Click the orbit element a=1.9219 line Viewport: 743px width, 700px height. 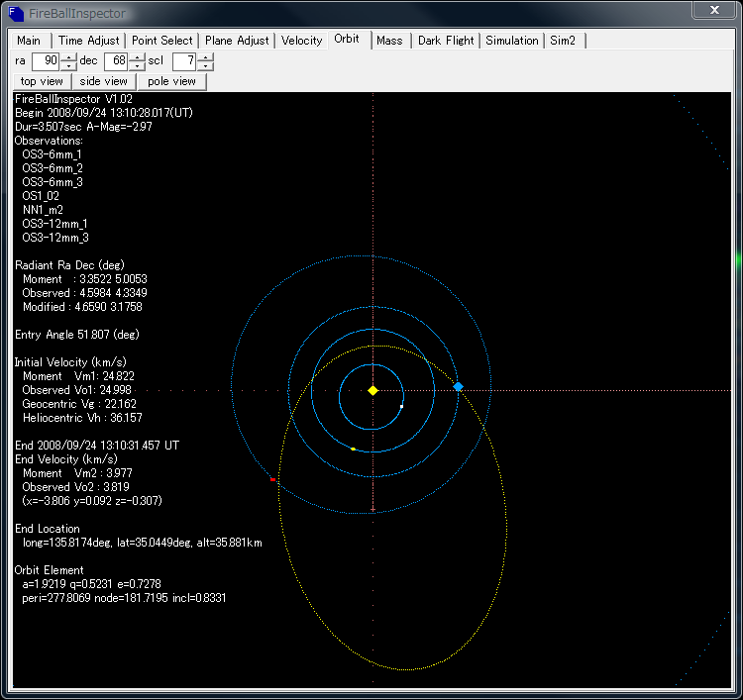(91, 584)
